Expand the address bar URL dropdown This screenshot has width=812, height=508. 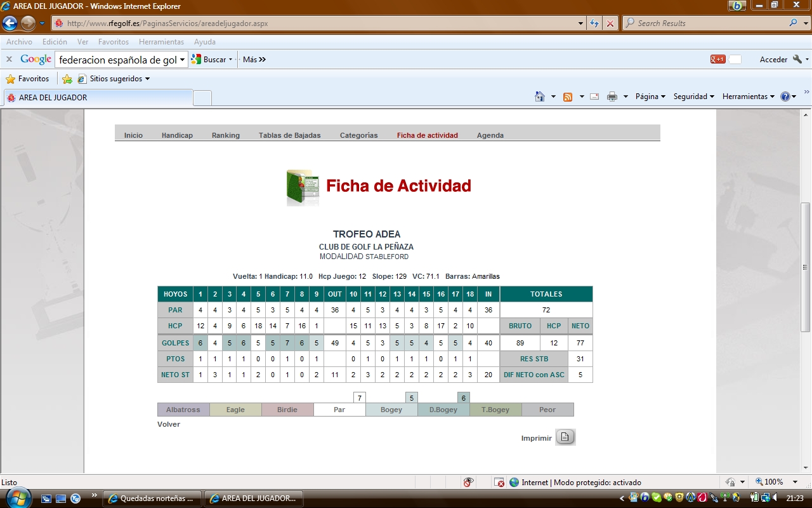click(581, 23)
